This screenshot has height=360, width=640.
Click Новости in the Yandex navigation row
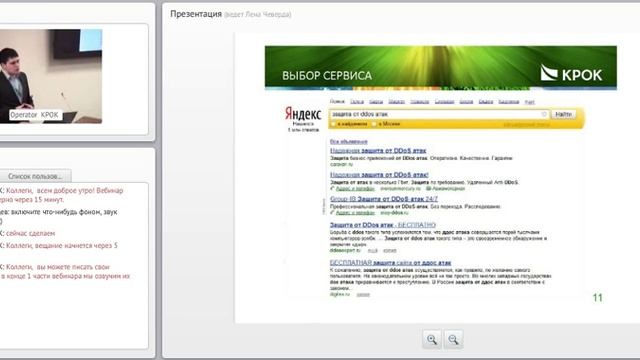pos(420,101)
